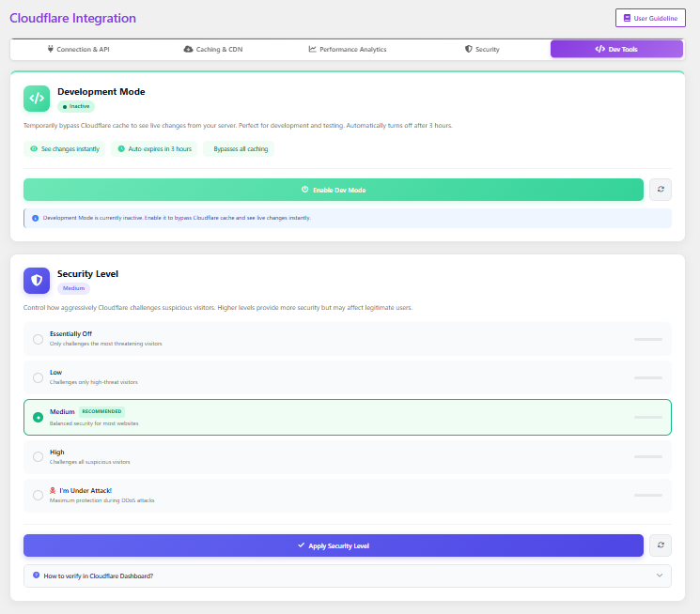Screen dimensions: 700x614
Task: Select the Medium security radio option
Action: coord(38,417)
